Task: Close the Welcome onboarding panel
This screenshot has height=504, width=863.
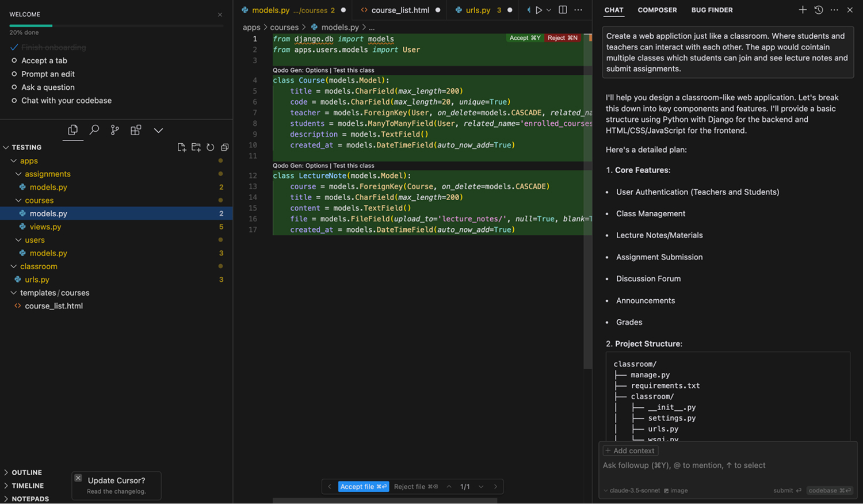Action: [220, 14]
